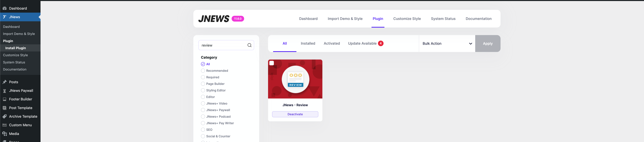Tick the JNews - Review plugin checkbox
The height and width of the screenshot is (142, 644).
tap(272, 63)
